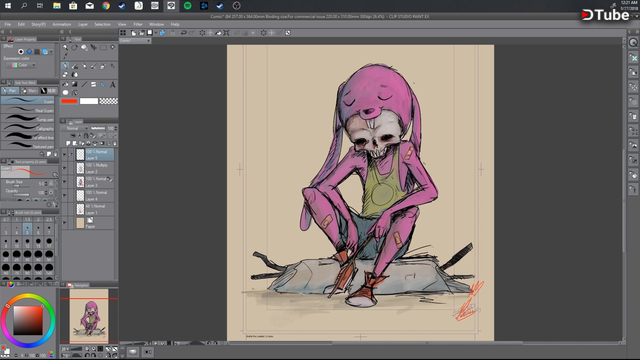This screenshot has height=360, width=640.
Task: Select the Zoom magnifier tool
Action: (65, 47)
